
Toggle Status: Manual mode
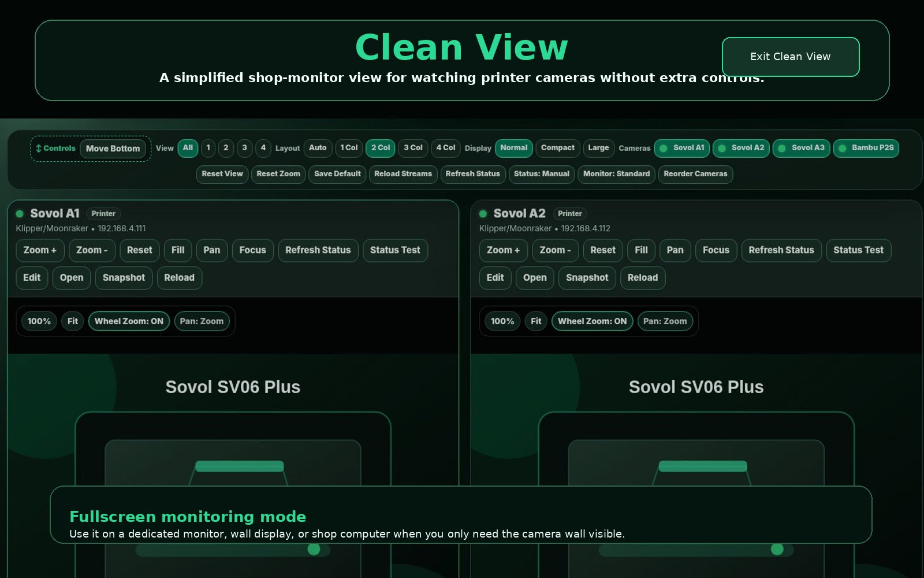(x=542, y=174)
